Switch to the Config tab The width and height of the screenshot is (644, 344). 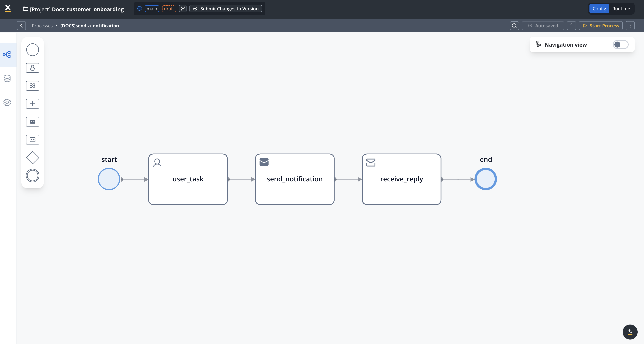pos(599,9)
